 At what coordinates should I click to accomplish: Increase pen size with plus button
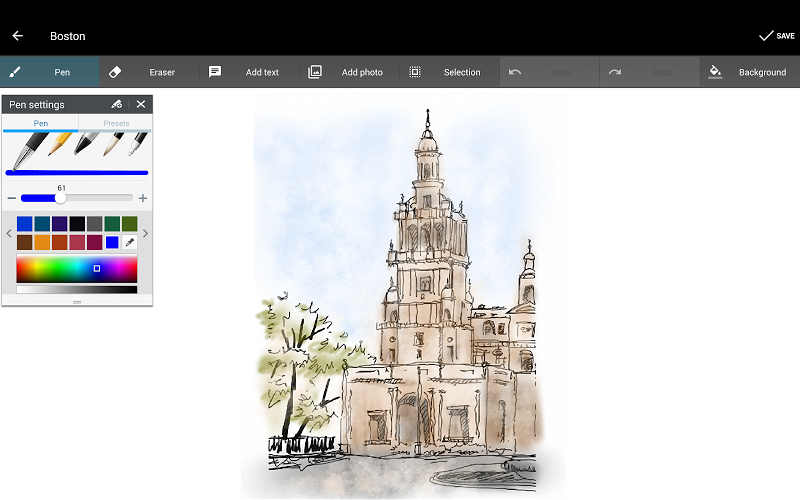coord(143,198)
